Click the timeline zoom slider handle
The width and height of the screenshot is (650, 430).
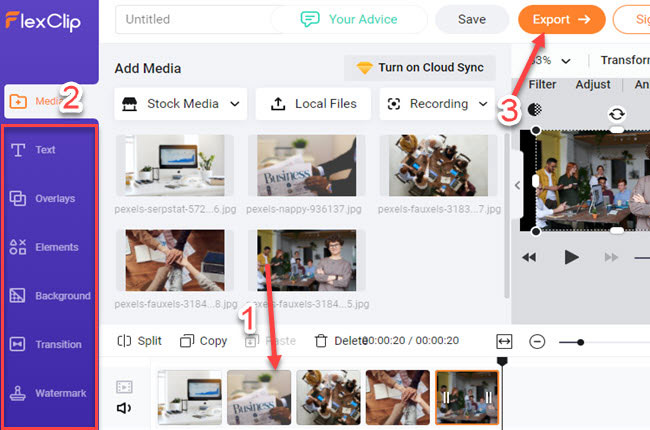point(580,342)
